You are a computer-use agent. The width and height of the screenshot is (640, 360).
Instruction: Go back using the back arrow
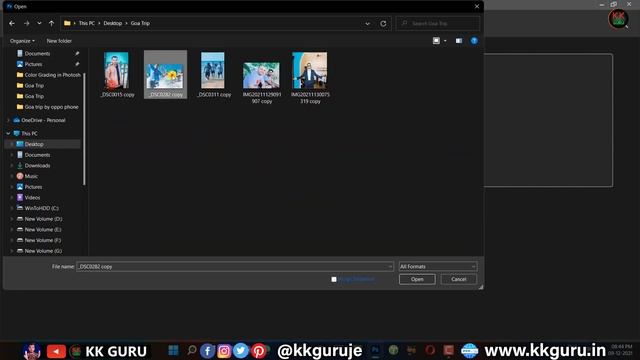click(x=12, y=23)
